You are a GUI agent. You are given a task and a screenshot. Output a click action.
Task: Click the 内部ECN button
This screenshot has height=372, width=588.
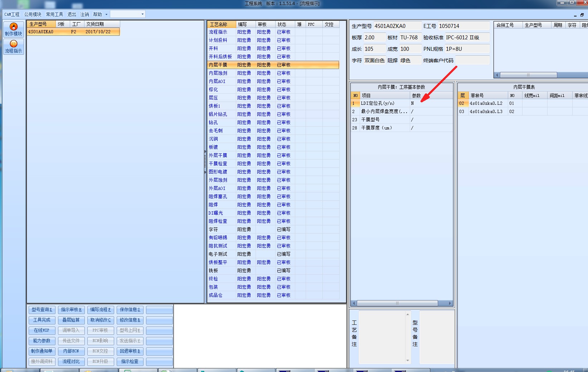[x=71, y=351]
